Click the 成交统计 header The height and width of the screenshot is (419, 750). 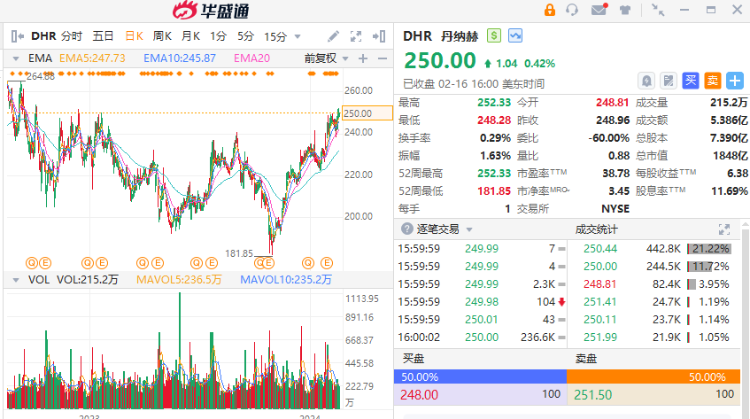pos(596,230)
